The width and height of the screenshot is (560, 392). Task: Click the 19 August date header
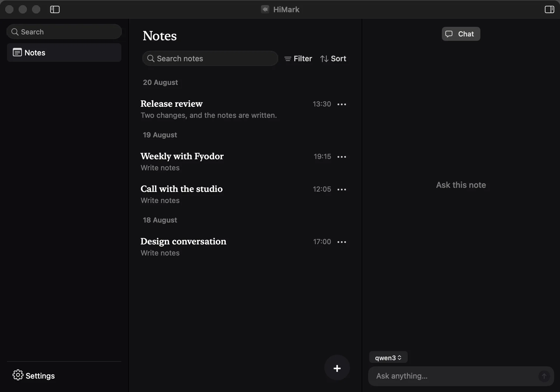tap(160, 135)
